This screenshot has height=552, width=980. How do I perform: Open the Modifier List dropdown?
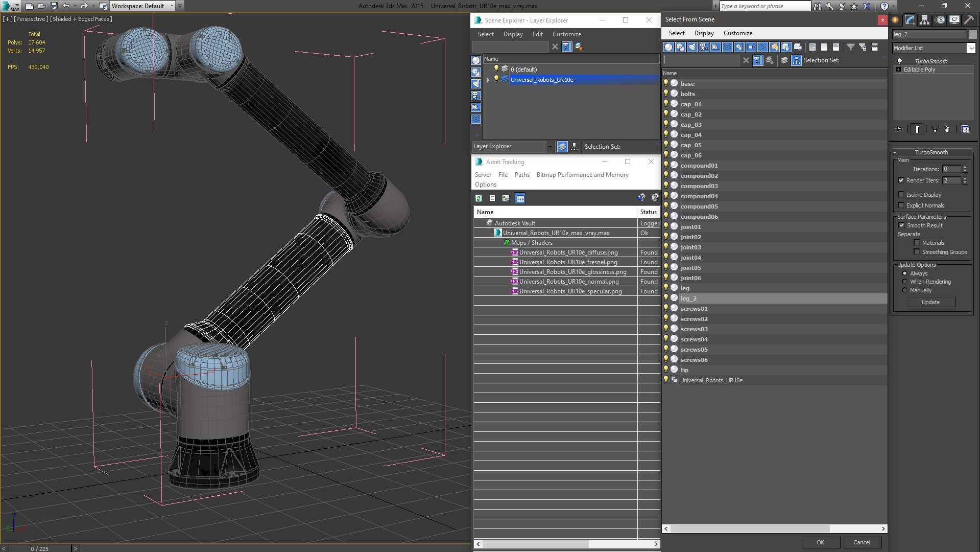971,48
